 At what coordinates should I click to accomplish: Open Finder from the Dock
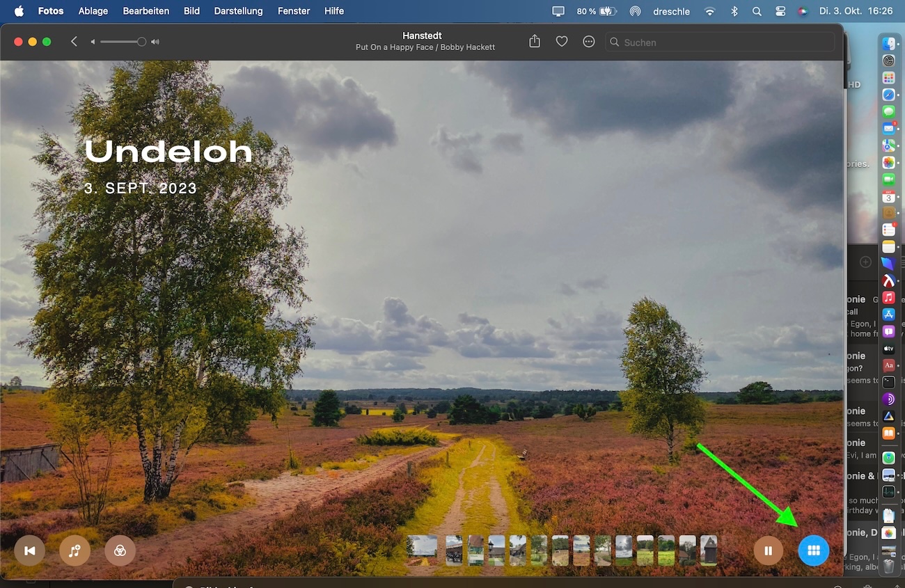[889, 44]
